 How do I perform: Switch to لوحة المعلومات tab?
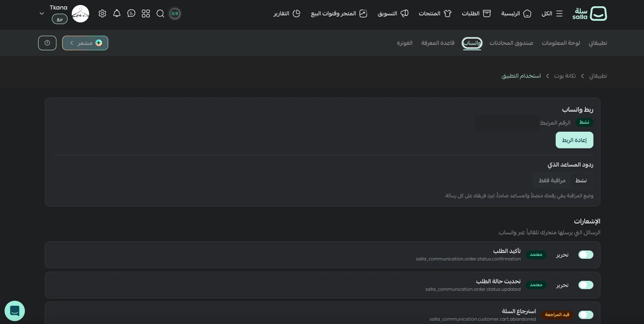(561, 43)
